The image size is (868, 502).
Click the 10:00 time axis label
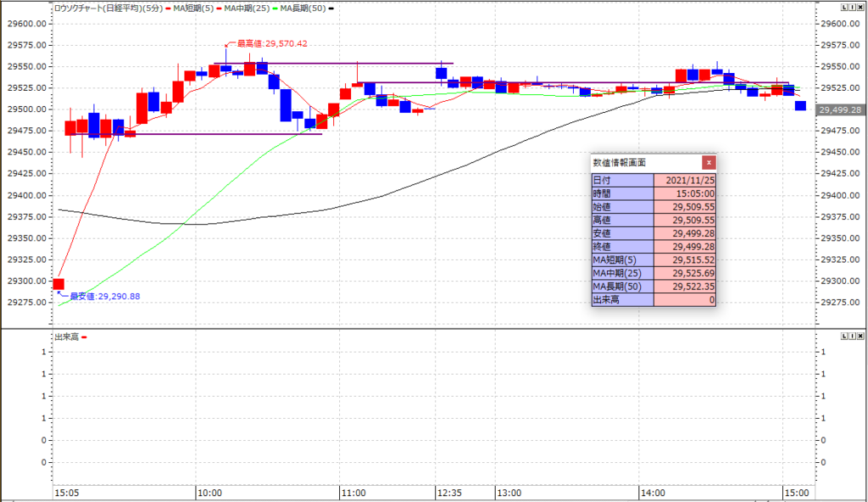click(210, 493)
